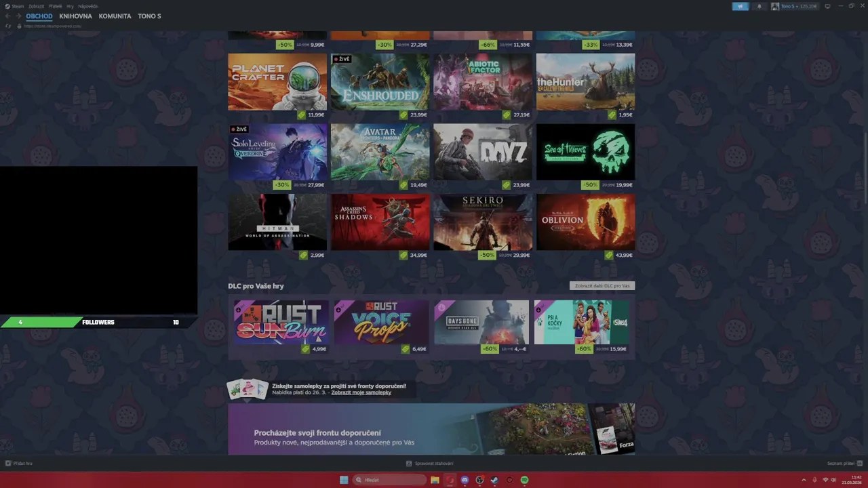Open the TONO S profile tab
868x488 pixels.
[149, 16]
